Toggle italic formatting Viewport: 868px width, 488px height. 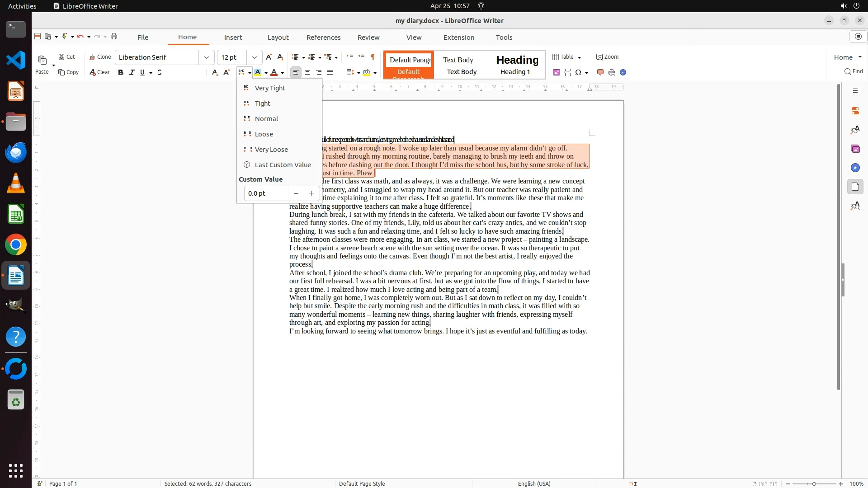point(132,72)
